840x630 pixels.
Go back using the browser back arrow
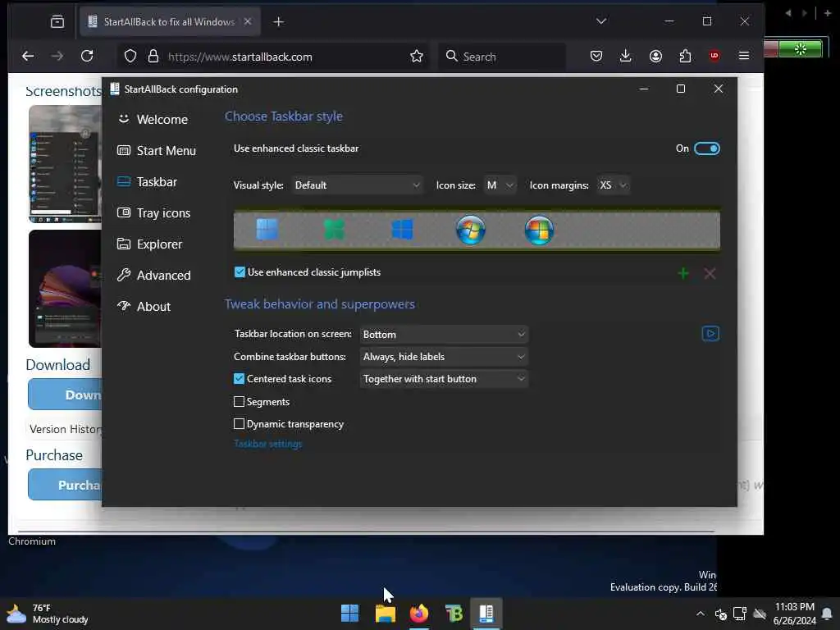pos(28,57)
